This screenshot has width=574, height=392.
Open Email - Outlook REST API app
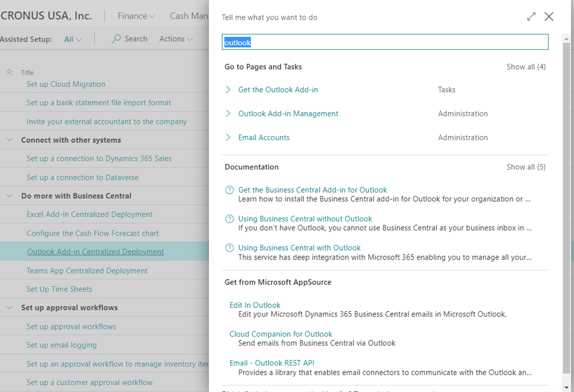pyautogui.click(x=272, y=363)
